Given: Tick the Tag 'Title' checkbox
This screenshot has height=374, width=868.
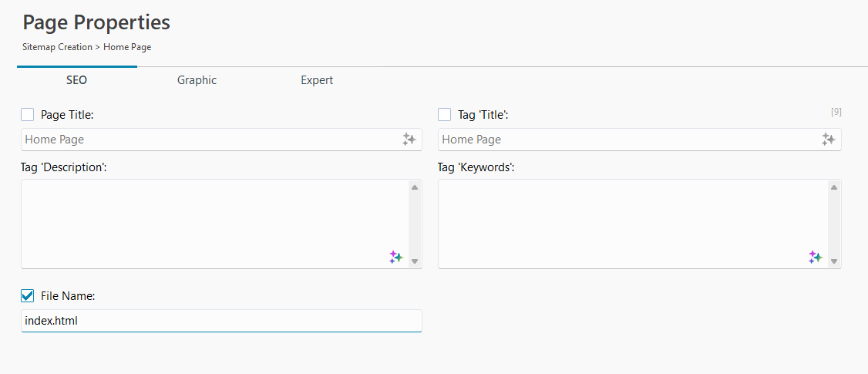Looking at the screenshot, I should point(445,115).
